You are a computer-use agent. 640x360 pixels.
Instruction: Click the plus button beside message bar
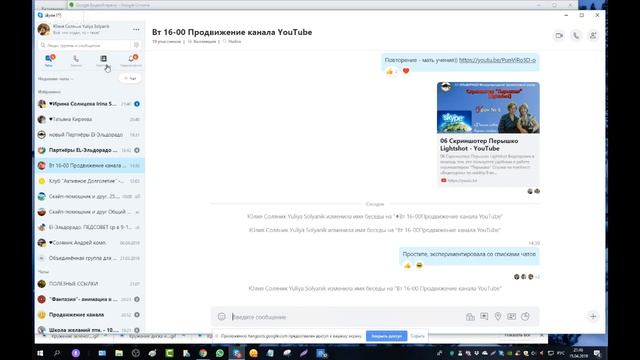click(x=593, y=316)
